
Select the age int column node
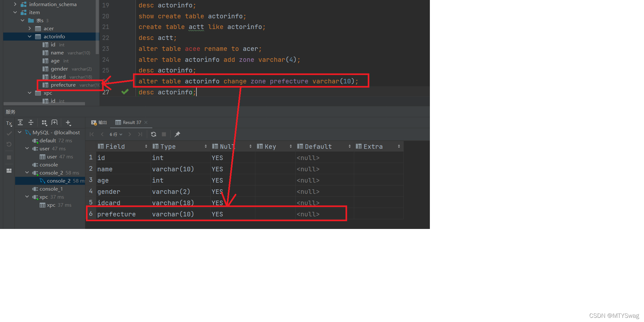[x=55, y=61]
